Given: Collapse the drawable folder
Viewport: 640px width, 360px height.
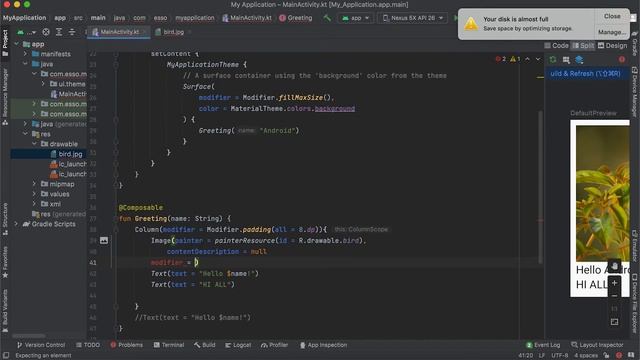Looking at the screenshot, I should (x=34, y=144).
